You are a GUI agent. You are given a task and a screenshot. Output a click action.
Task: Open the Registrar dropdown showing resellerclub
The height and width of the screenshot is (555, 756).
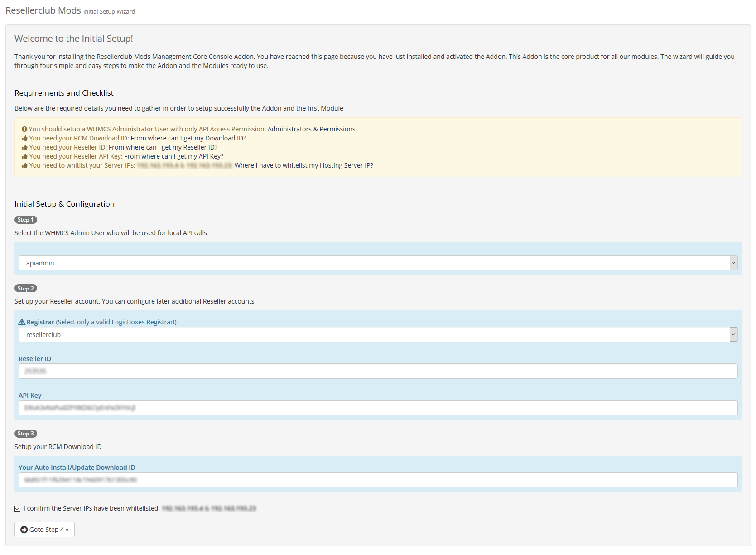pos(378,334)
